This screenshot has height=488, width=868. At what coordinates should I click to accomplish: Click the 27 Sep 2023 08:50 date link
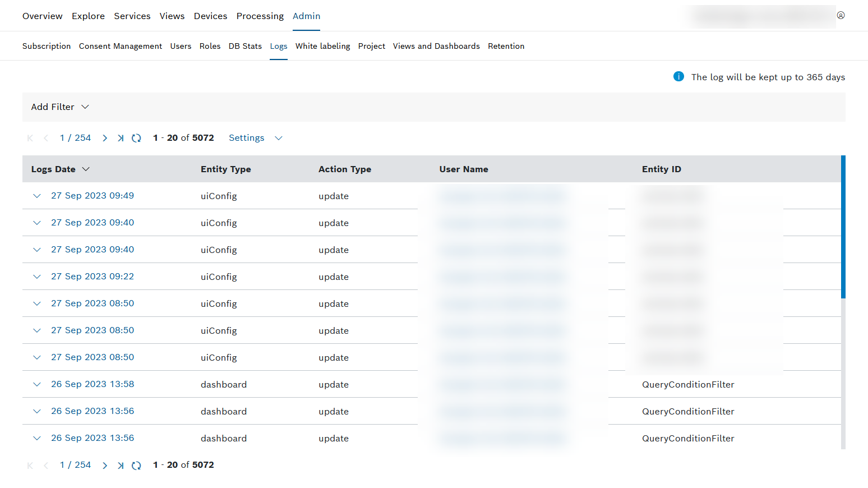click(93, 303)
